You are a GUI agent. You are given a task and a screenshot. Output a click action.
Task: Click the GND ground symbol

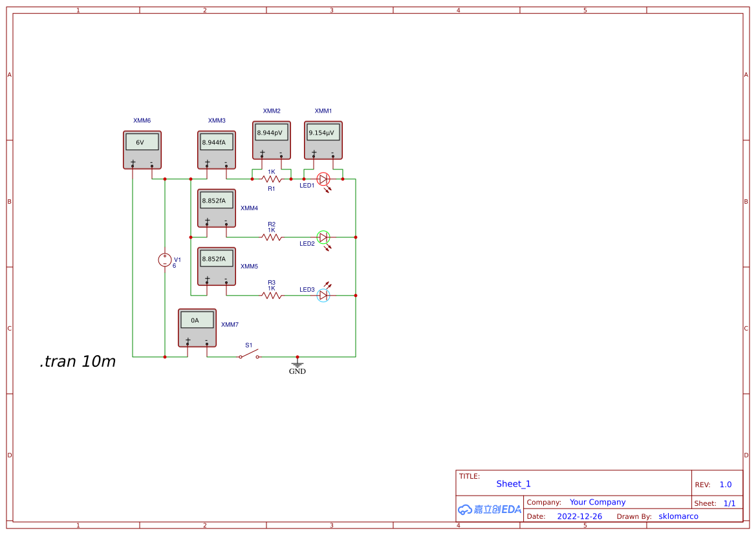click(297, 366)
